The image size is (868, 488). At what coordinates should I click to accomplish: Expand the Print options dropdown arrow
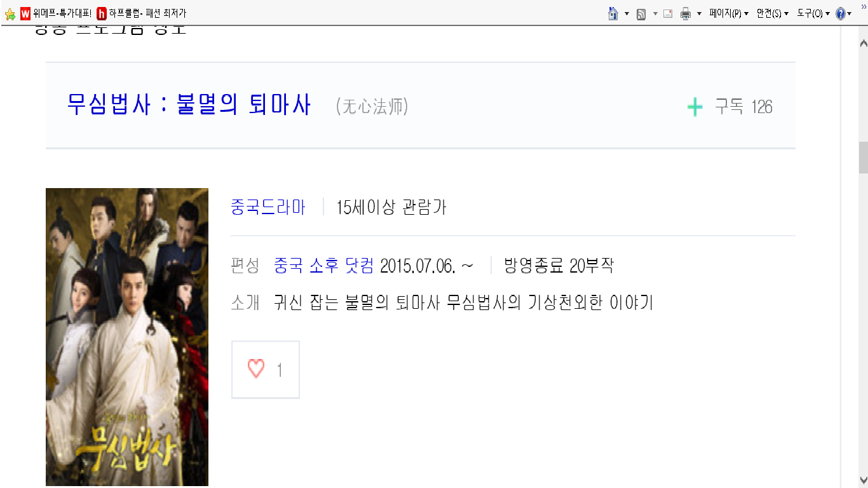(x=699, y=13)
